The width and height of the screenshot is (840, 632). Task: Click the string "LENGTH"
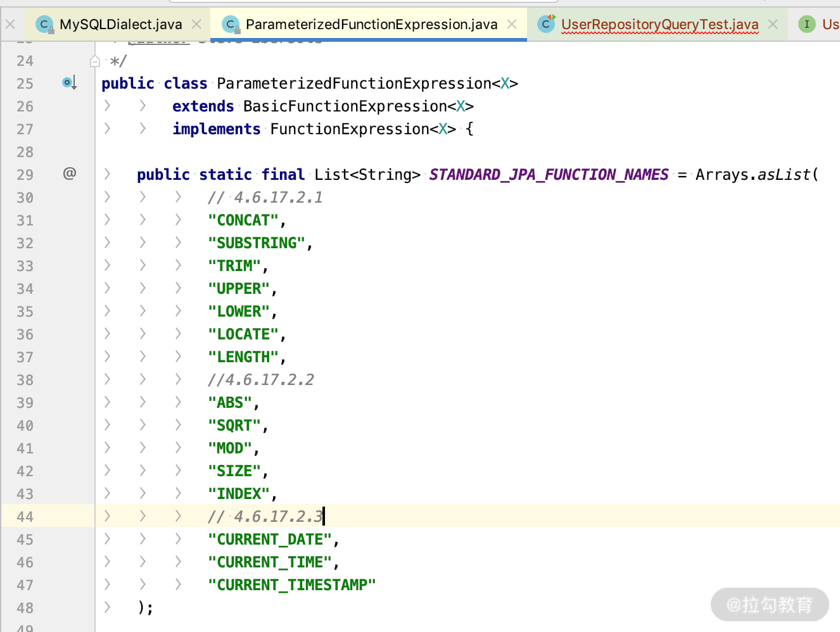click(x=243, y=357)
